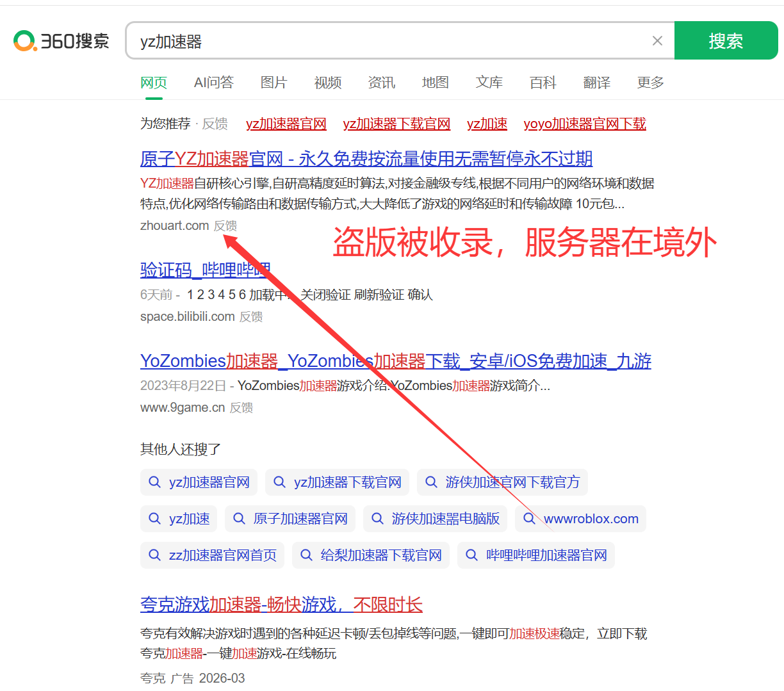
Task: Open the 夸克游戏加速器-畅快游戏 ad title
Action: click(x=281, y=604)
